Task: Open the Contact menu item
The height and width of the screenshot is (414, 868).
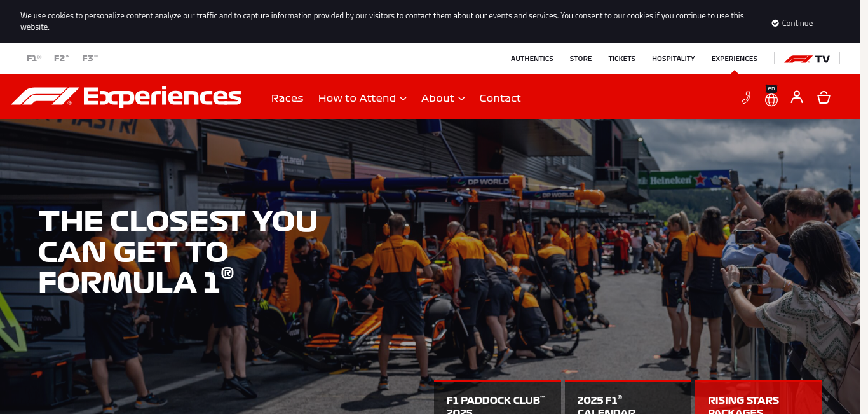Action: tap(500, 98)
